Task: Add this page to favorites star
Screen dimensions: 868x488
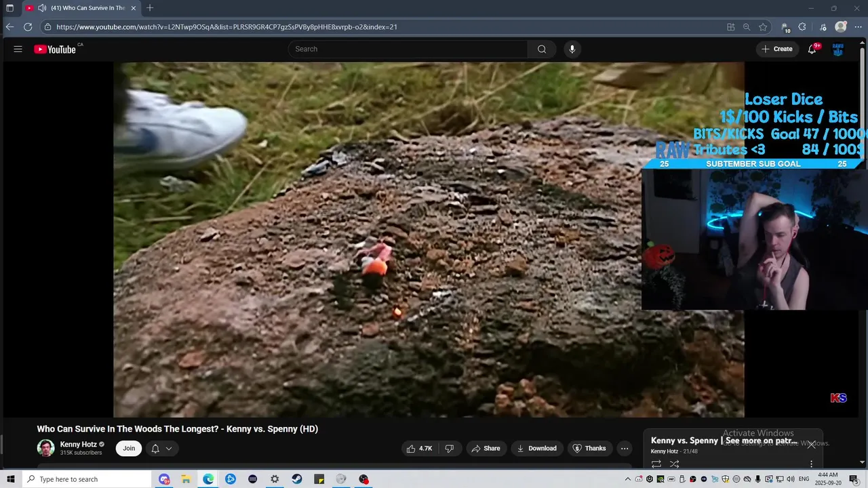Action: tap(763, 27)
